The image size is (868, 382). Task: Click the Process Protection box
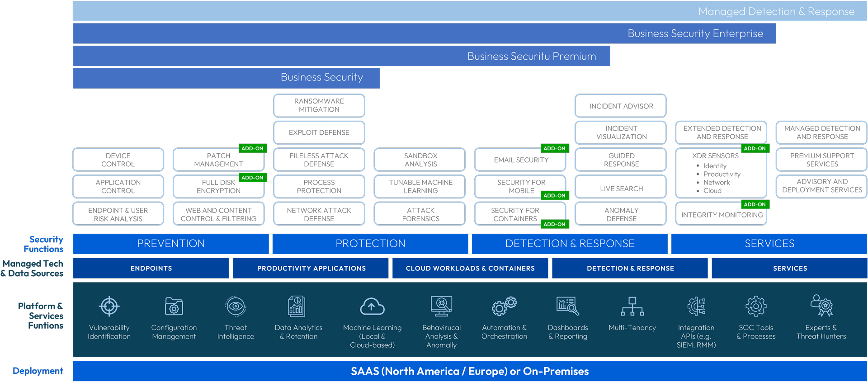click(x=319, y=186)
